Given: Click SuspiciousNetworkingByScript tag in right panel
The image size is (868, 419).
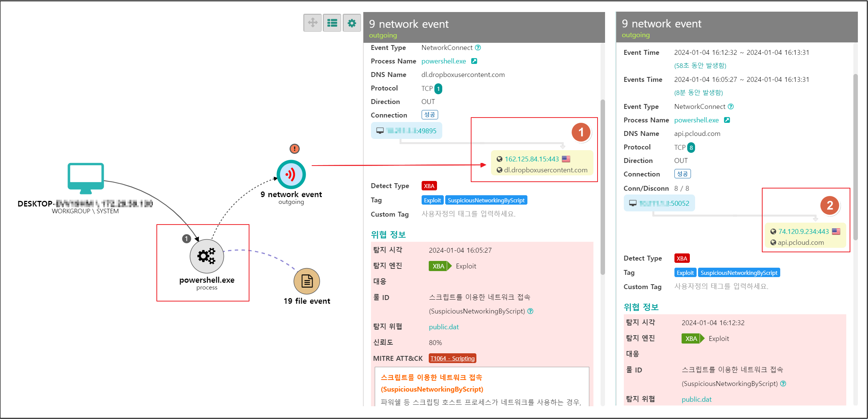Looking at the screenshot, I should tap(739, 273).
